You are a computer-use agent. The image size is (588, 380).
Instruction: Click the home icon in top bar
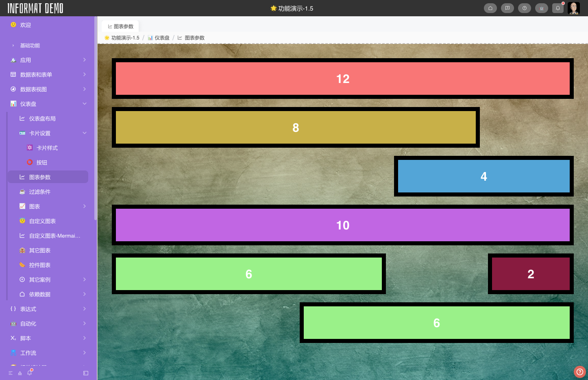(490, 8)
